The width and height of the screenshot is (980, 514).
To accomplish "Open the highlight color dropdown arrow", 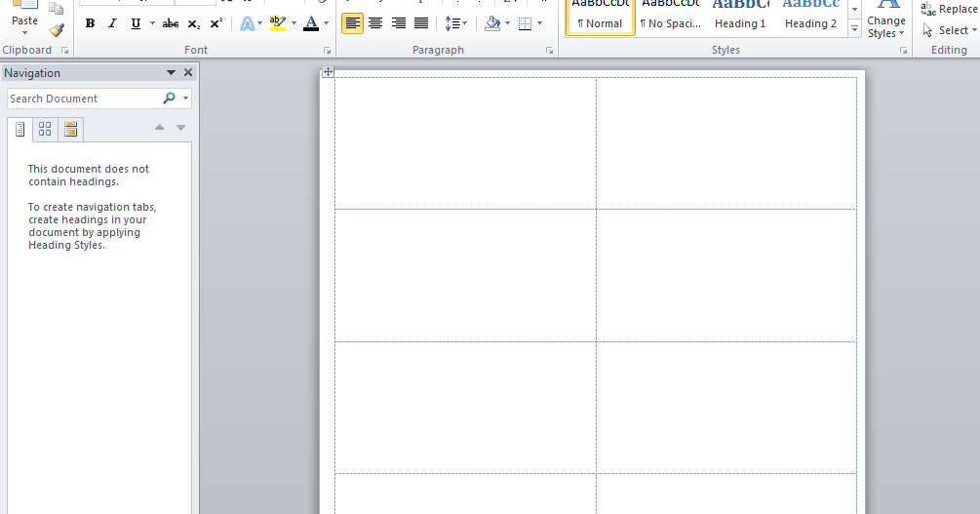I will [294, 23].
